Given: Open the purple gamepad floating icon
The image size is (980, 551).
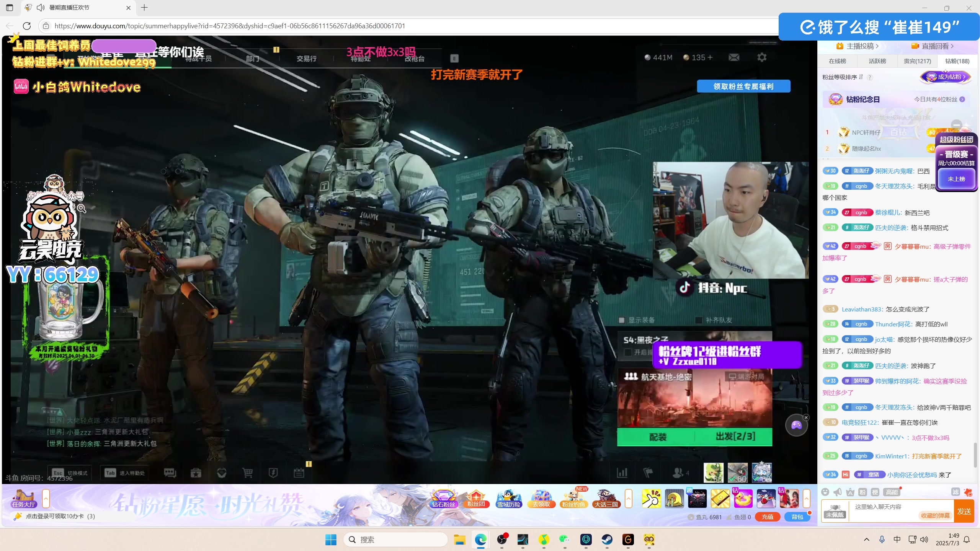Looking at the screenshot, I should pyautogui.click(x=796, y=425).
